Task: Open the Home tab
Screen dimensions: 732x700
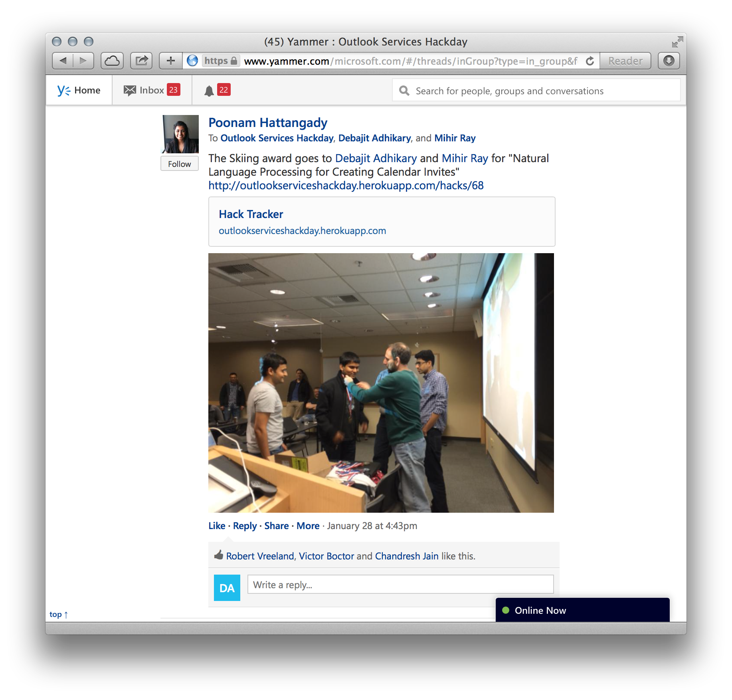Action: 79,91
